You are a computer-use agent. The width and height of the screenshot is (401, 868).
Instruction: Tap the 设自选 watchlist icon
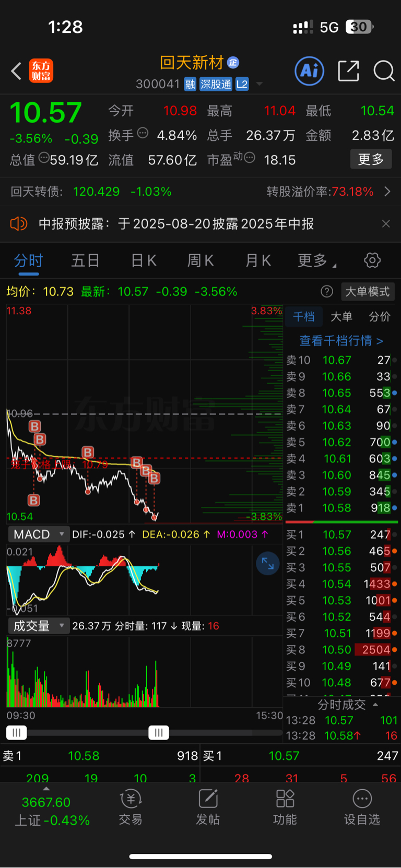(x=362, y=807)
